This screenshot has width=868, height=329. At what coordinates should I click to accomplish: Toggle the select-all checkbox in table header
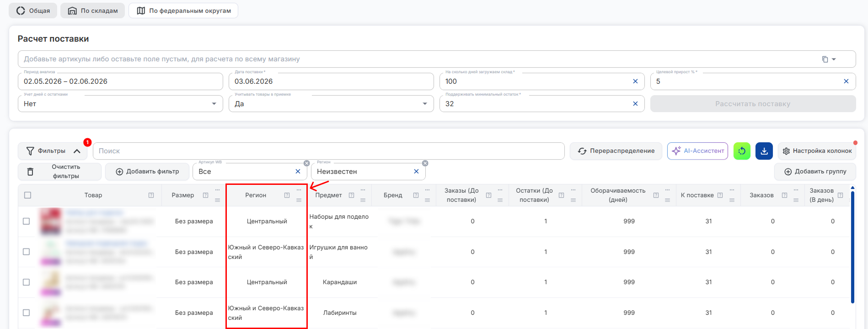(x=27, y=195)
